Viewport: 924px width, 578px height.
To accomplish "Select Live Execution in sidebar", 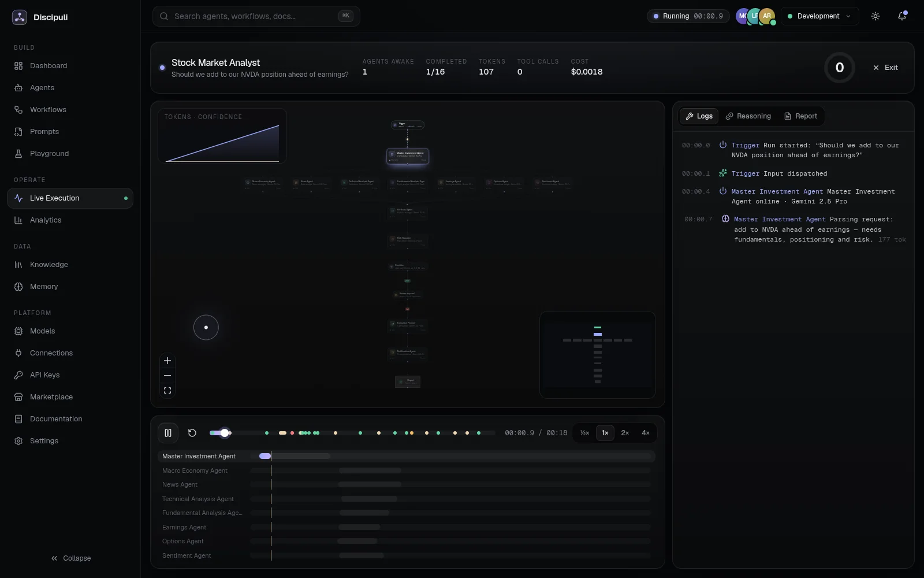I will coord(70,198).
